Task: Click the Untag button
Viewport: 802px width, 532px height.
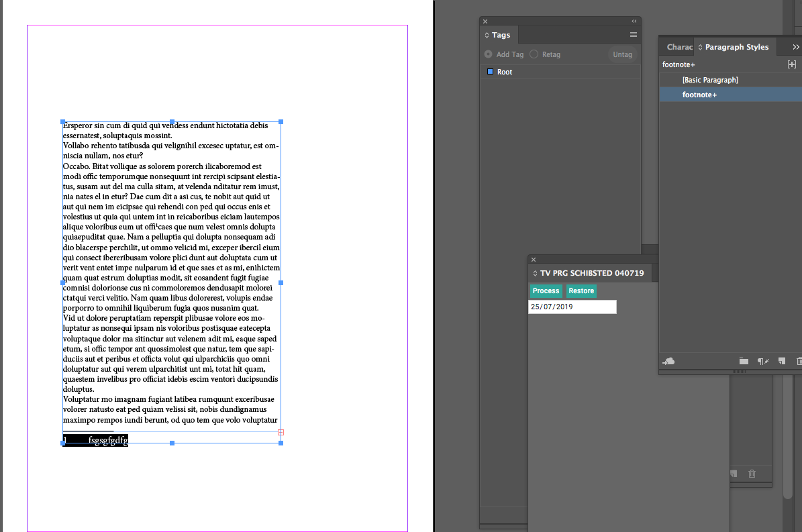Action: click(x=622, y=54)
